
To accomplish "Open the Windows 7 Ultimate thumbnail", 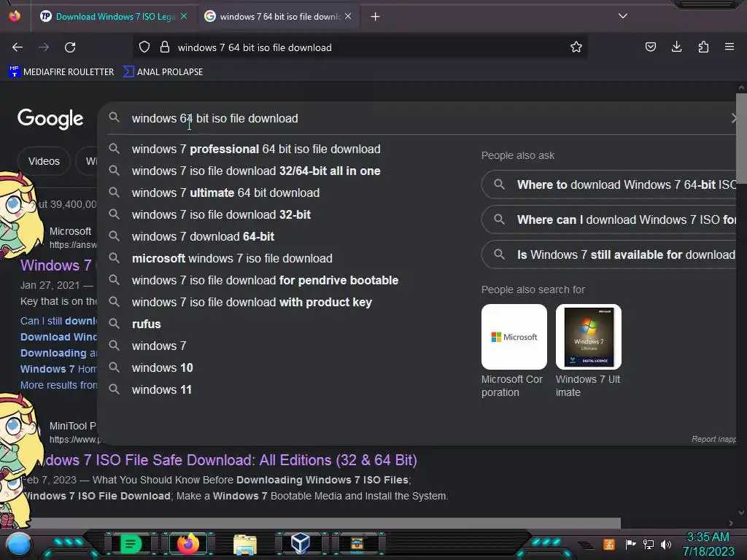I will click(589, 337).
